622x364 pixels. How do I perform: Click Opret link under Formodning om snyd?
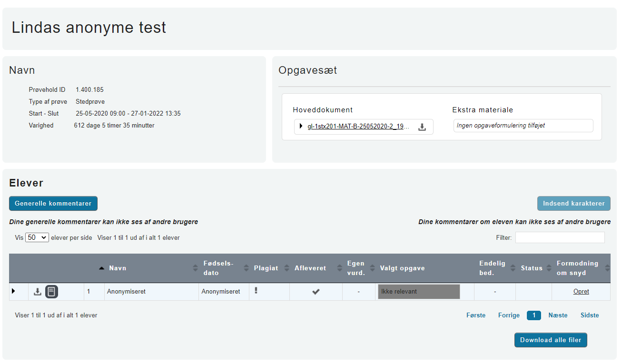[581, 292]
